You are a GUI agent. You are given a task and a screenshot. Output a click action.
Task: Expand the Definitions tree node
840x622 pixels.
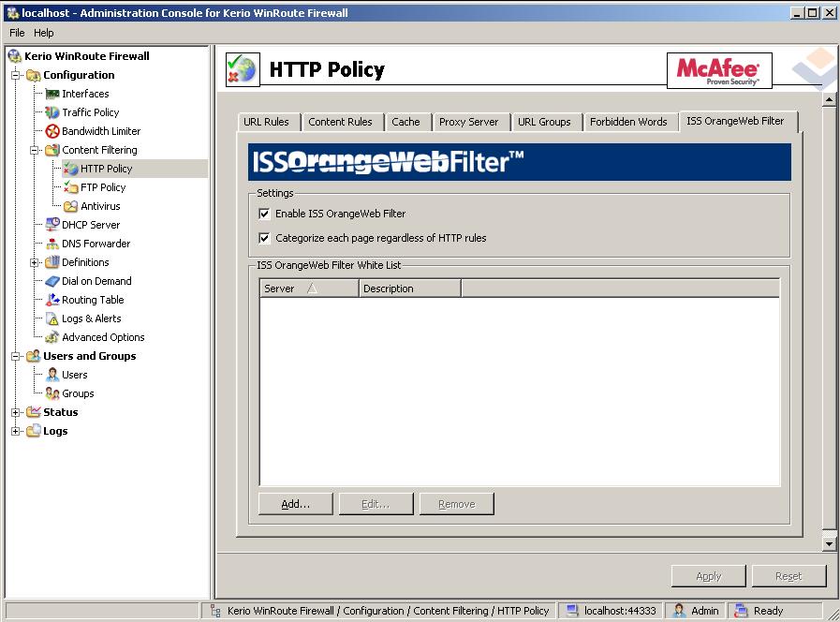pyautogui.click(x=35, y=262)
